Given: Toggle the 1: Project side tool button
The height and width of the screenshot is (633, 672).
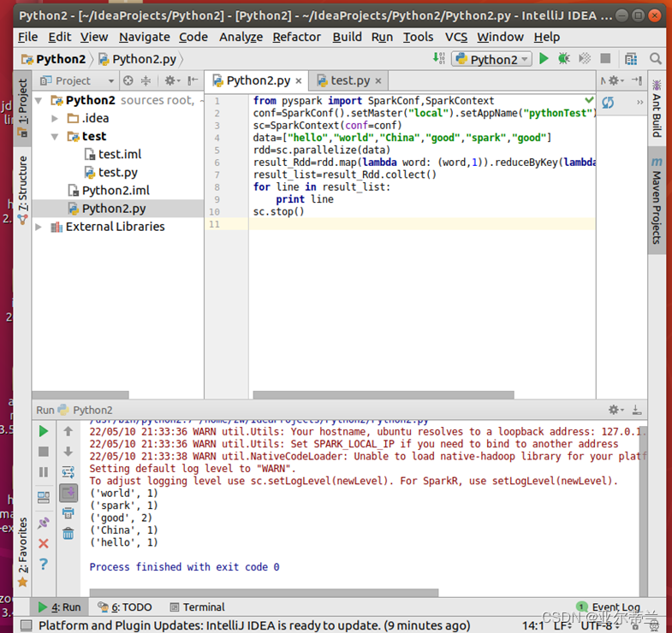Looking at the screenshot, I should 22,108.
